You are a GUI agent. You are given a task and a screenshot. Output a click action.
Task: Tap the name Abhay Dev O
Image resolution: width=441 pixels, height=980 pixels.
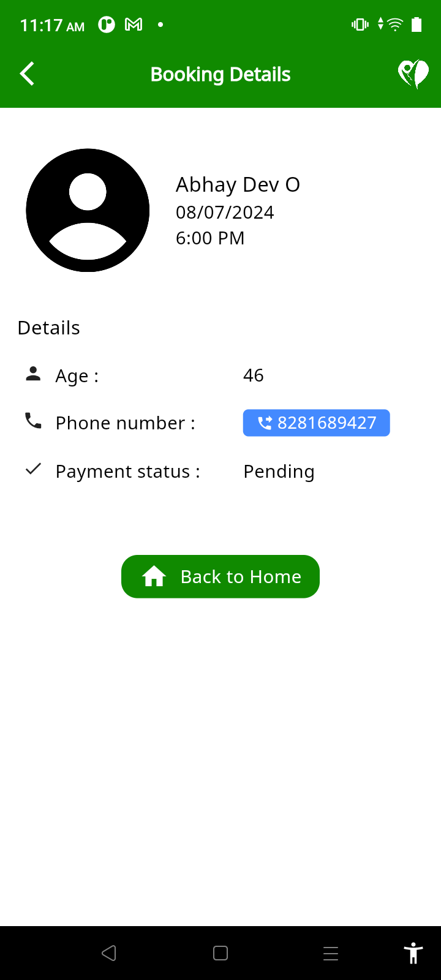(238, 184)
